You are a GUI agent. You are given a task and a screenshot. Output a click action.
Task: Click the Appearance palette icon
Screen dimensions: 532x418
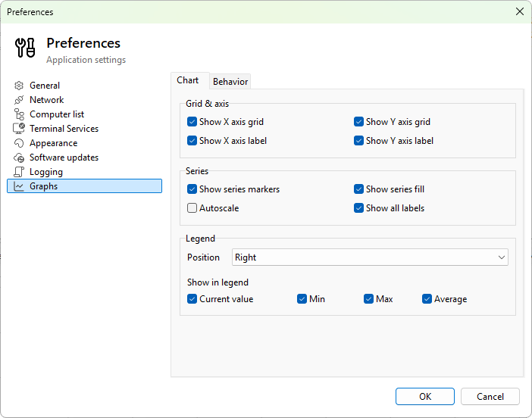coord(19,143)
